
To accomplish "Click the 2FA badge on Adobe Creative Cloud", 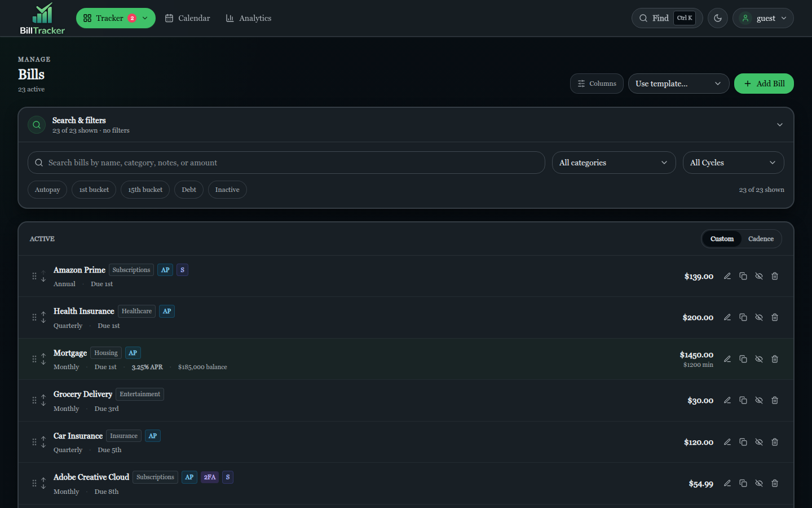I will pyautogui.click(x=210, y=477).
